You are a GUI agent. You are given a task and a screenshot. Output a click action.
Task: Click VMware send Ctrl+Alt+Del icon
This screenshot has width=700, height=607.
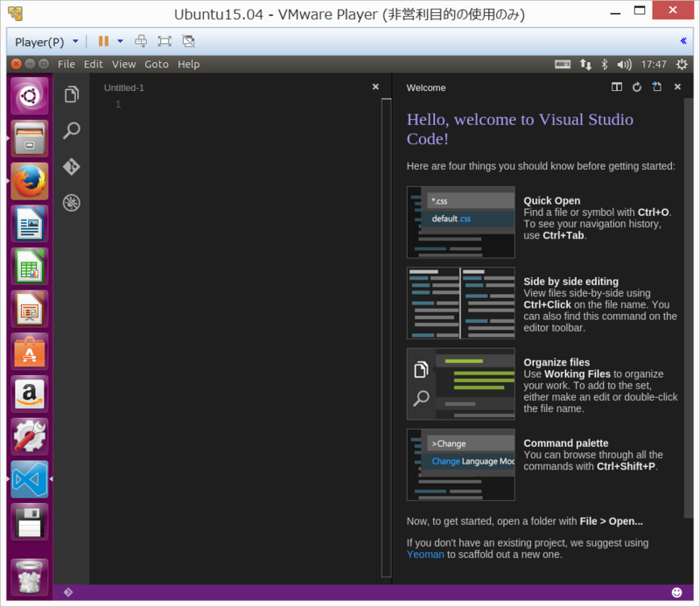click(x=141, y=41)
